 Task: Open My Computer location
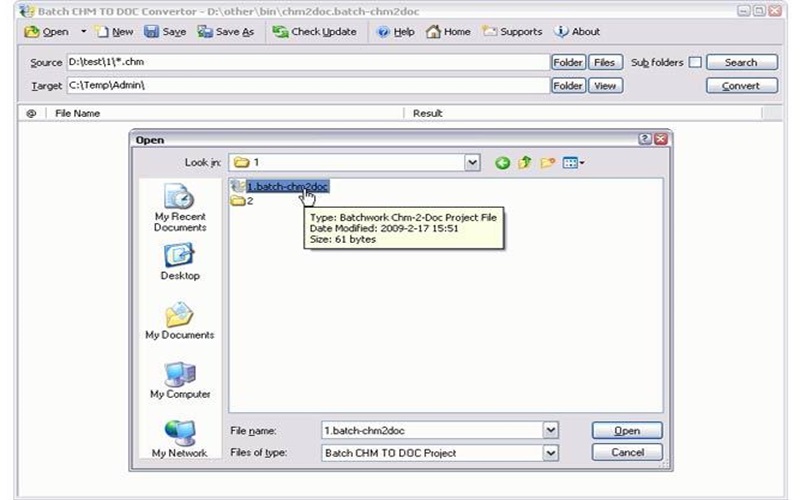pos(180,380)
